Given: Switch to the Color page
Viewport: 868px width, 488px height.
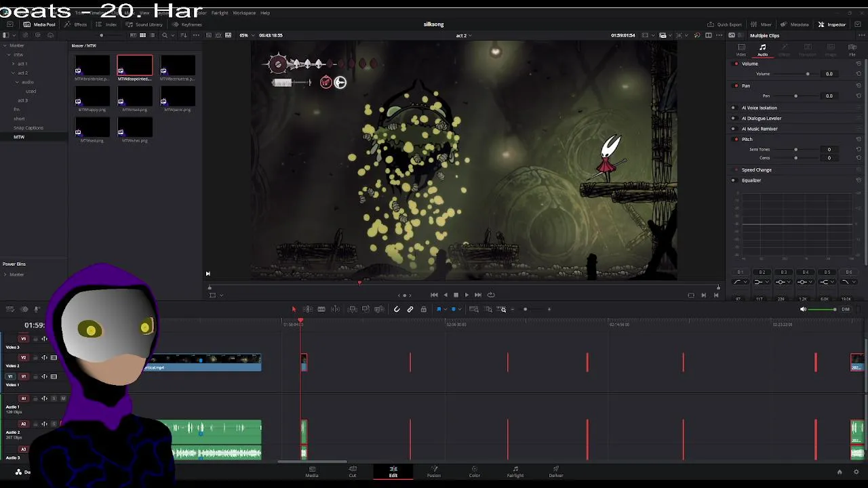Looking at the screenshot, I should (475, 472).
